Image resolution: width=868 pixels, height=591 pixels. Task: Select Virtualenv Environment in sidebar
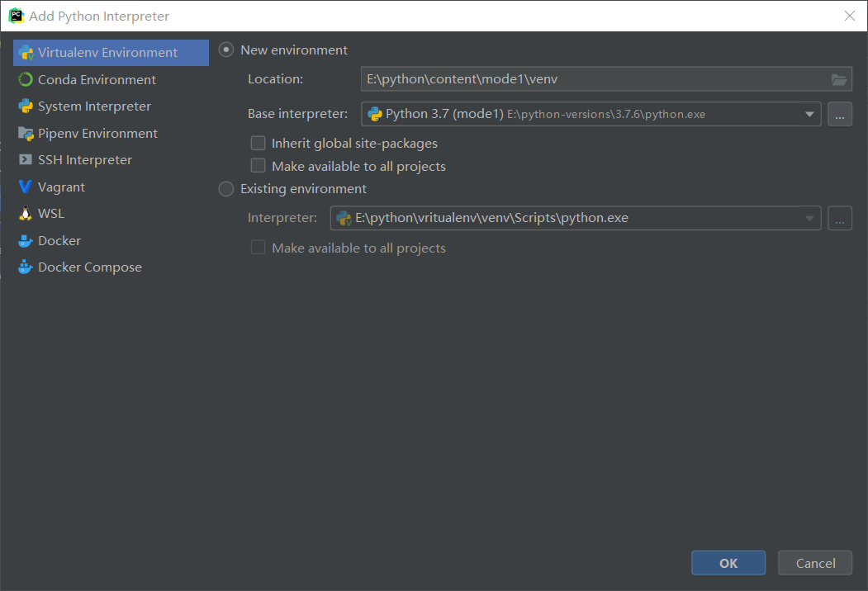(x=111, y=53)
